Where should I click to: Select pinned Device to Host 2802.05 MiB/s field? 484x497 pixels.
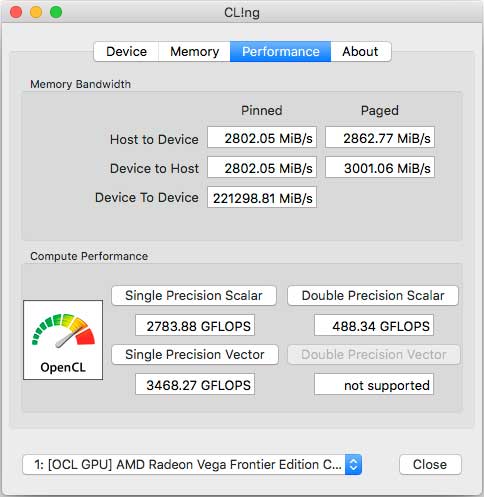(x=262, y=167)
